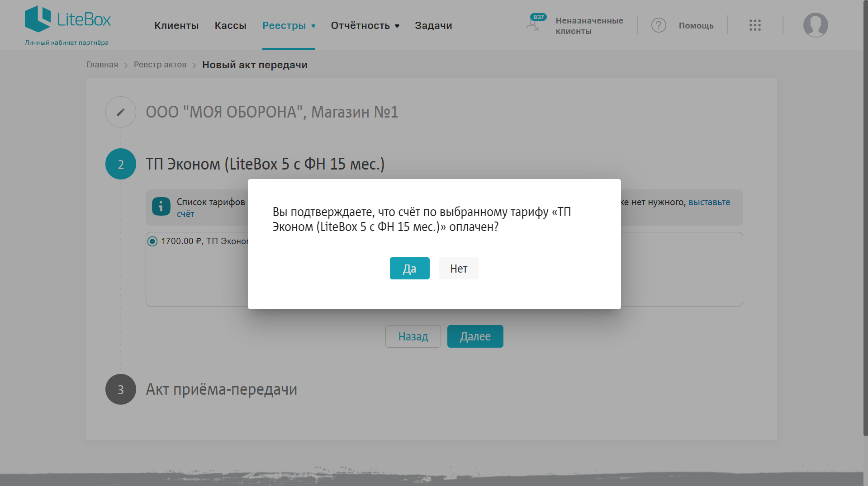The image size is (868, 486).
Task: Open the Помощь link
Action: [x=696, y=26]
